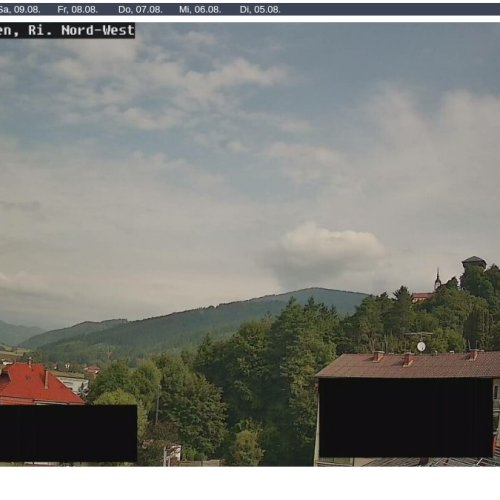Image resolution: width=500 pixels, height=500 pixels.
Task: Select the Do, 07.08. date
Action: (x=140, y=10)
